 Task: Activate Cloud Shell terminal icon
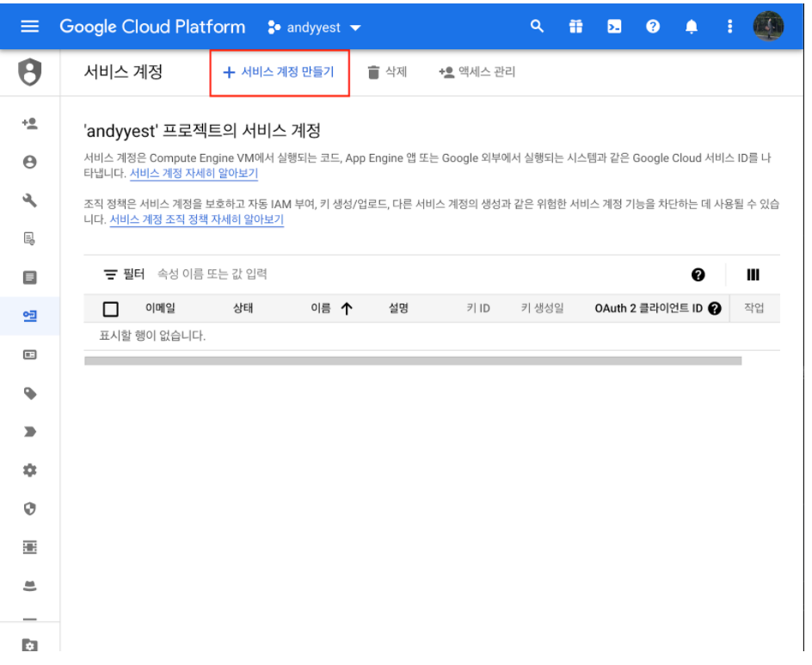coord(614,27)
